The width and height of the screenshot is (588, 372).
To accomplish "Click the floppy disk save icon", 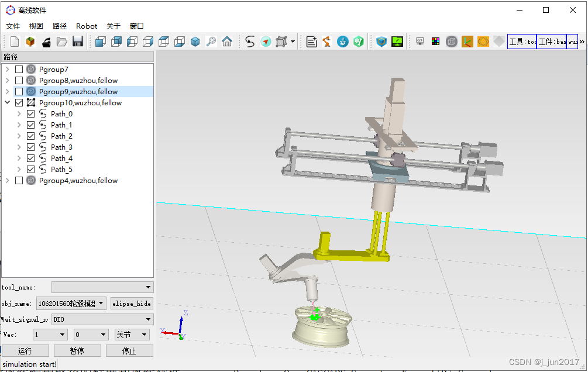I will pos(77,42).
